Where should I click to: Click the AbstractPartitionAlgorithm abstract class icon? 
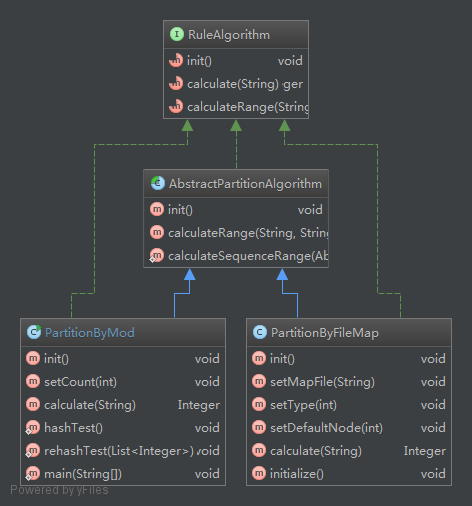click(158, 183)
